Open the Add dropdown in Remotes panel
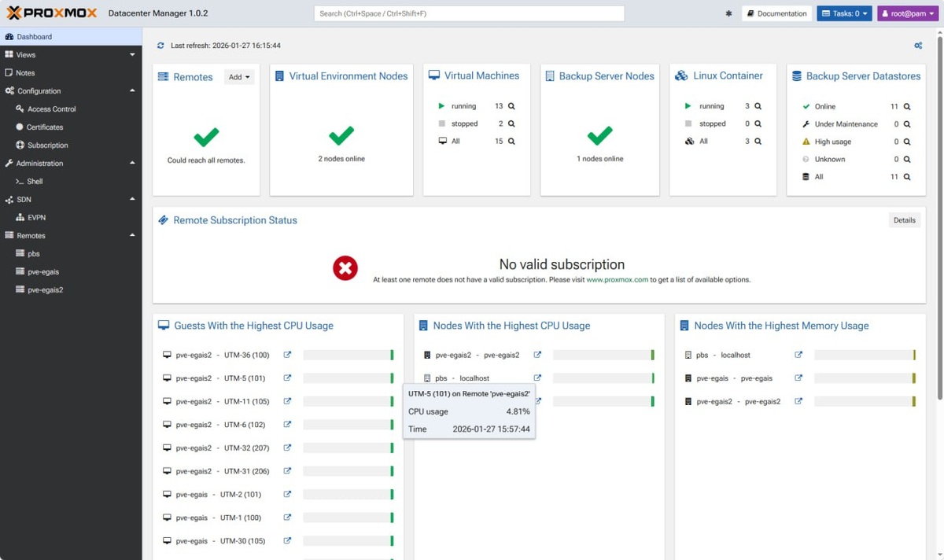 tap(238, 77)
